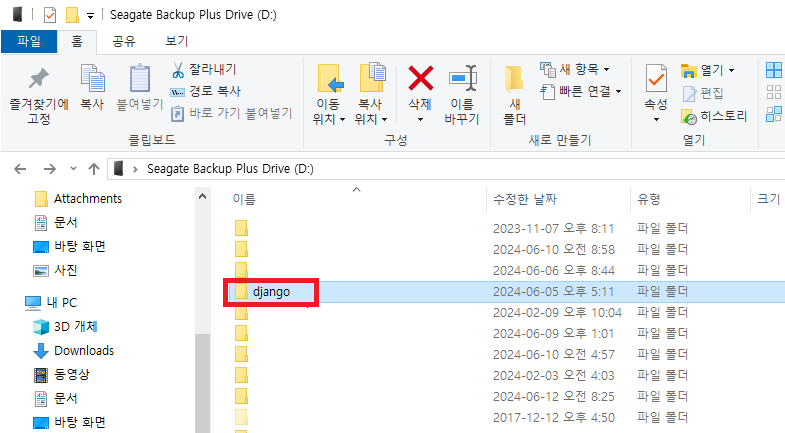Switch to the Share (공유) tab

coord(124,41)
